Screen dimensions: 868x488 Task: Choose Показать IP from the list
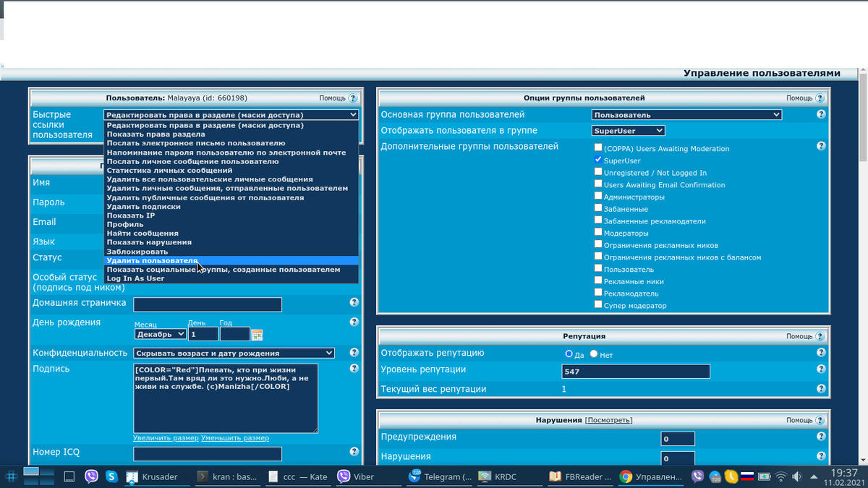(231, 215)
